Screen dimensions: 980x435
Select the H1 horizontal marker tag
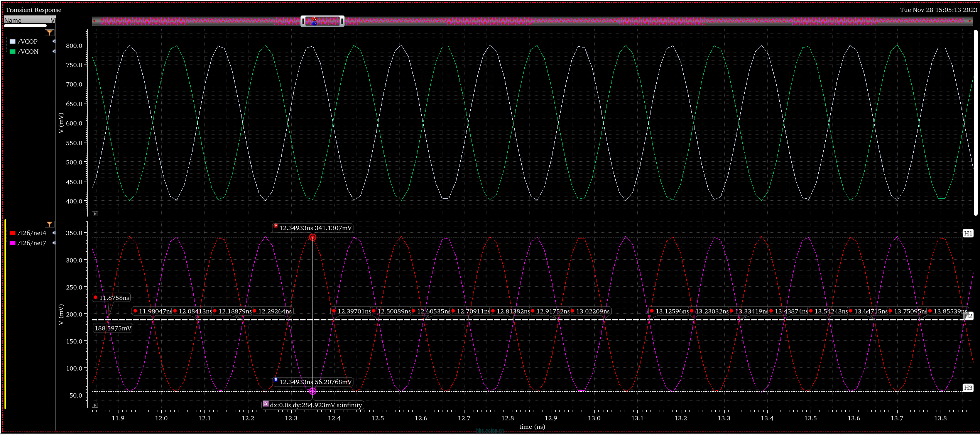(x=968, y=233)
